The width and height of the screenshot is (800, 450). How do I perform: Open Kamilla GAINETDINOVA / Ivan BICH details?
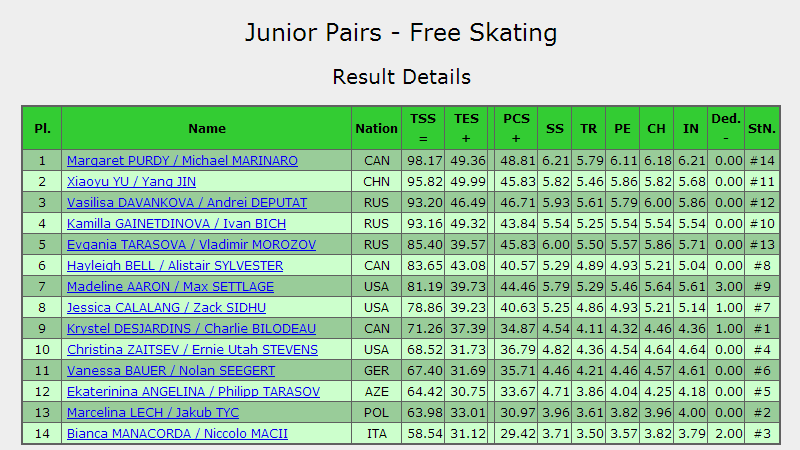[x=176, y=223]
